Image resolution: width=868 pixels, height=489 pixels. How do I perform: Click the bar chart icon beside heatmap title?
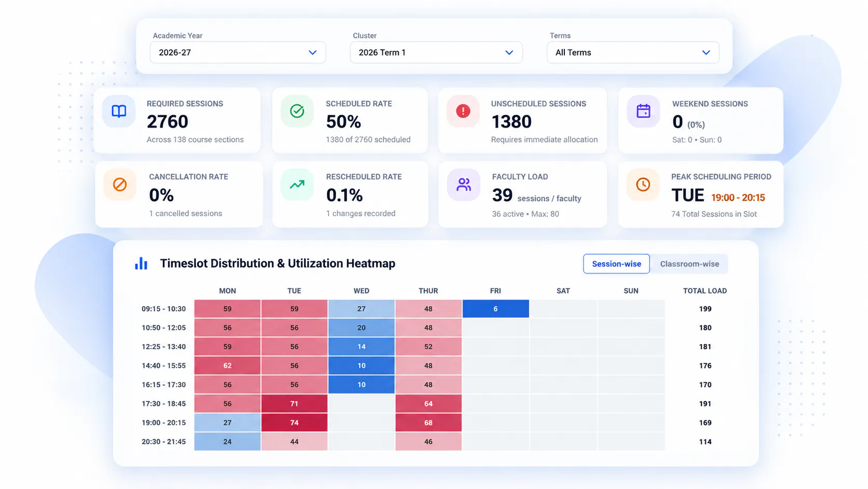click(141, 263)
